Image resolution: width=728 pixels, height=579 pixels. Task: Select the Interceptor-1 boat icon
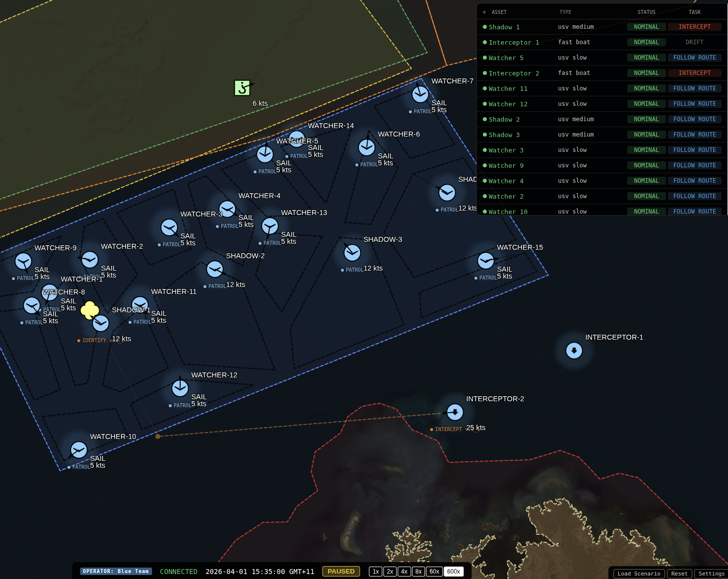coord(574,351)
